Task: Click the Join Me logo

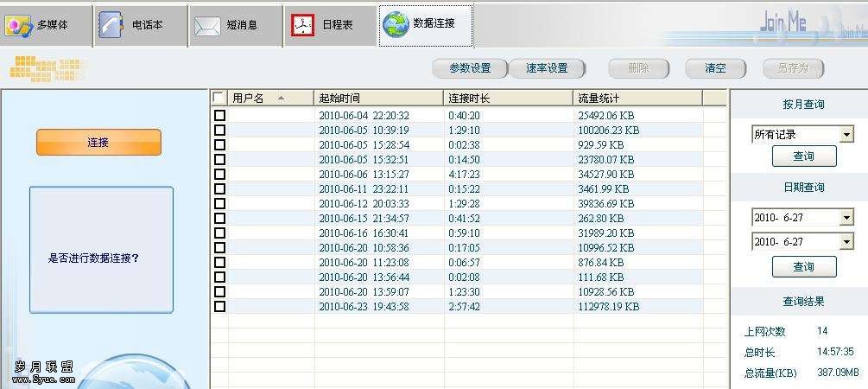Action: (782, 22)
